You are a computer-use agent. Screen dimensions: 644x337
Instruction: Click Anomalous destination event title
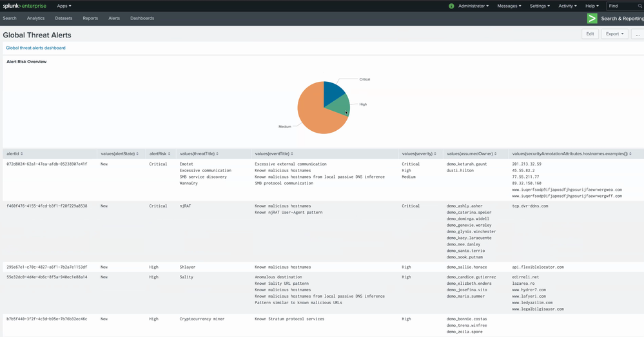click(x=278, y=277)
